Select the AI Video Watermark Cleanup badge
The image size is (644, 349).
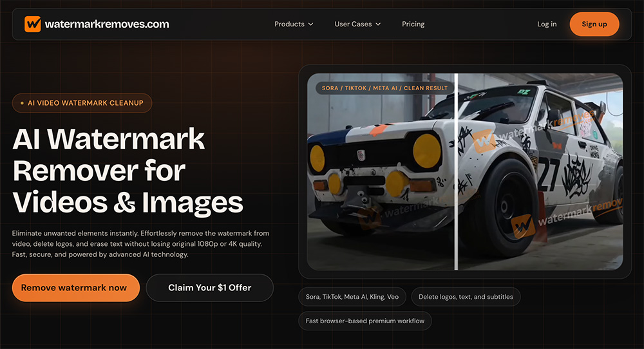pyautogui.click(x=82, y=103)
